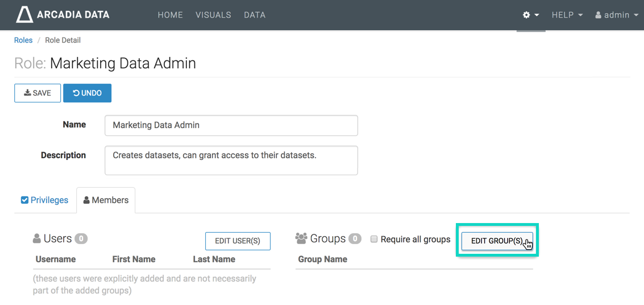Open the settings gear menu

click(x=530, y=15)
